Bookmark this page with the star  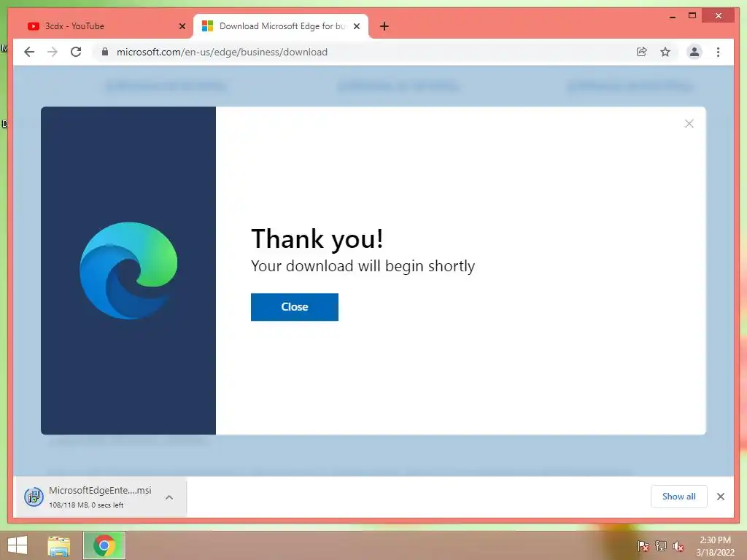click(665, 52)
